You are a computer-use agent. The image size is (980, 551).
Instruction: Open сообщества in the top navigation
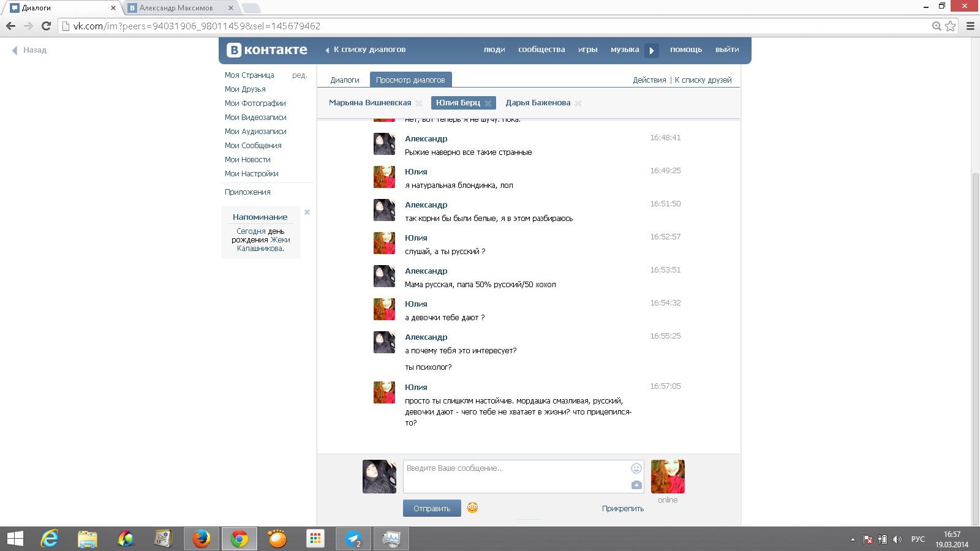tap(541, 50)
